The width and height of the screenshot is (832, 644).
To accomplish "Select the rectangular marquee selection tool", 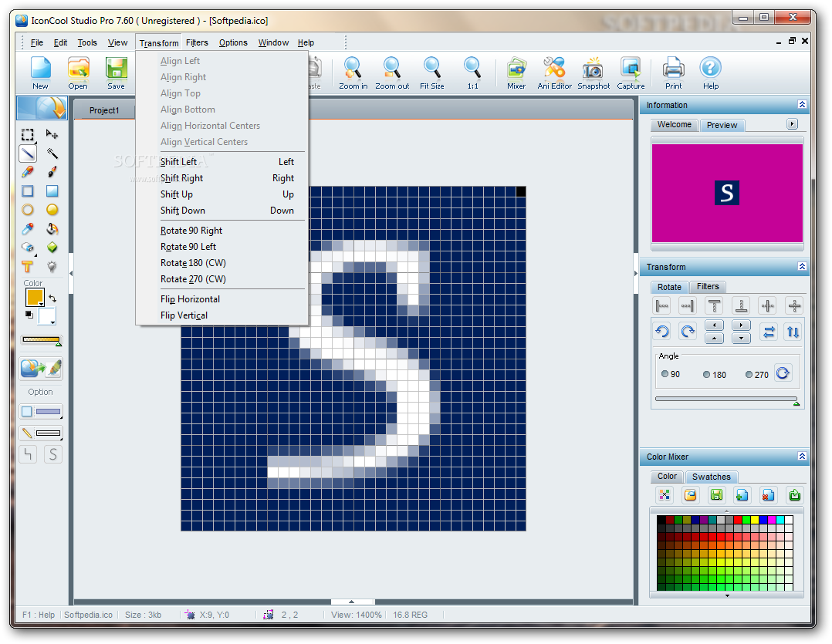I will tap(28, 135).
